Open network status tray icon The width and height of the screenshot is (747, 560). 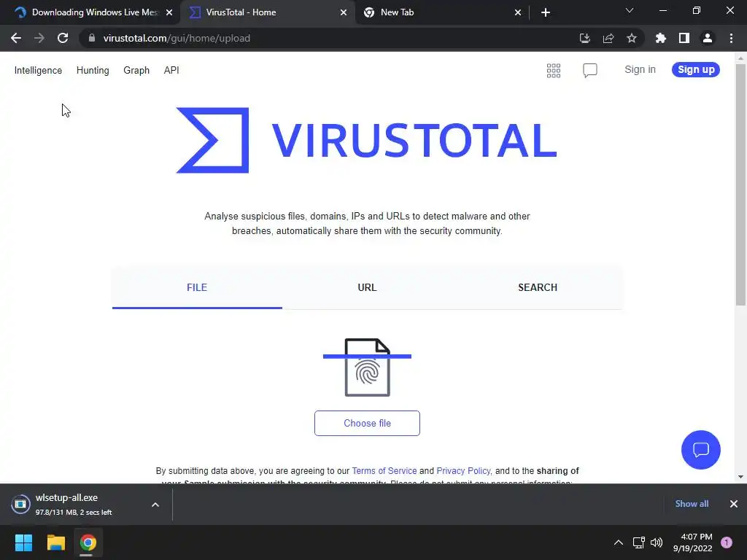[638, 542]
